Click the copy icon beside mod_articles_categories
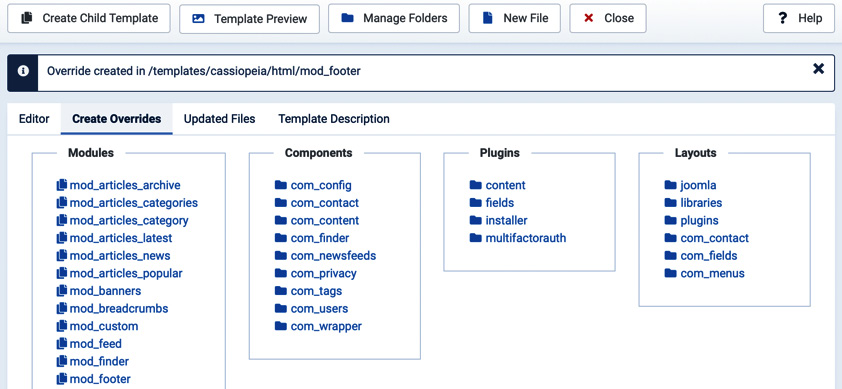 click(62, 203)
